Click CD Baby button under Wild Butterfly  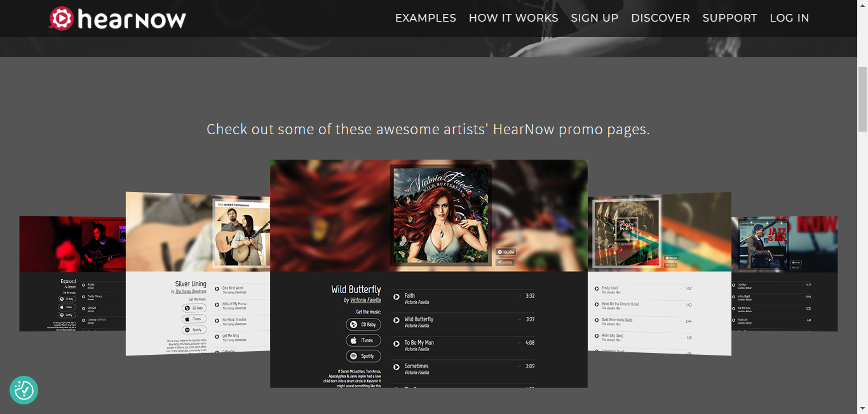click(x=363, y=324)
